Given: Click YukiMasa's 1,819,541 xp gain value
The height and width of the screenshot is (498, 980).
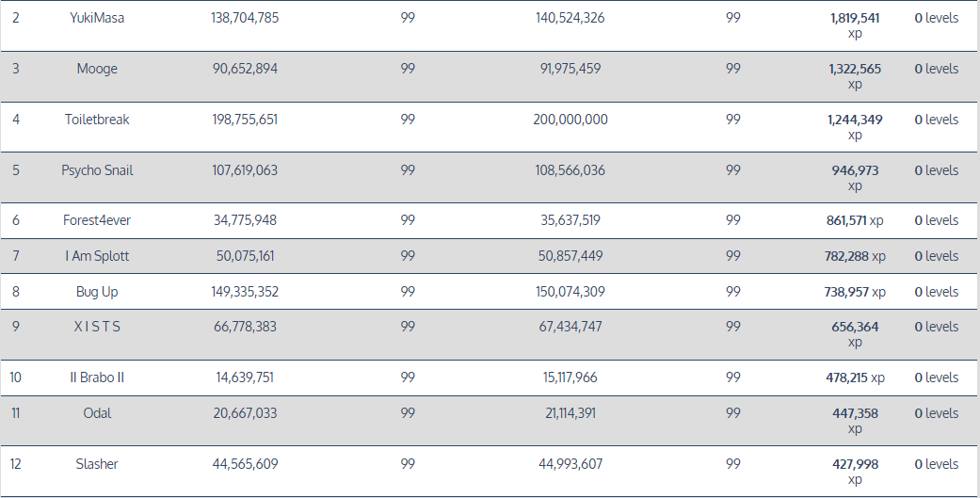Looking at the screenshot, I should coord(855,18).
